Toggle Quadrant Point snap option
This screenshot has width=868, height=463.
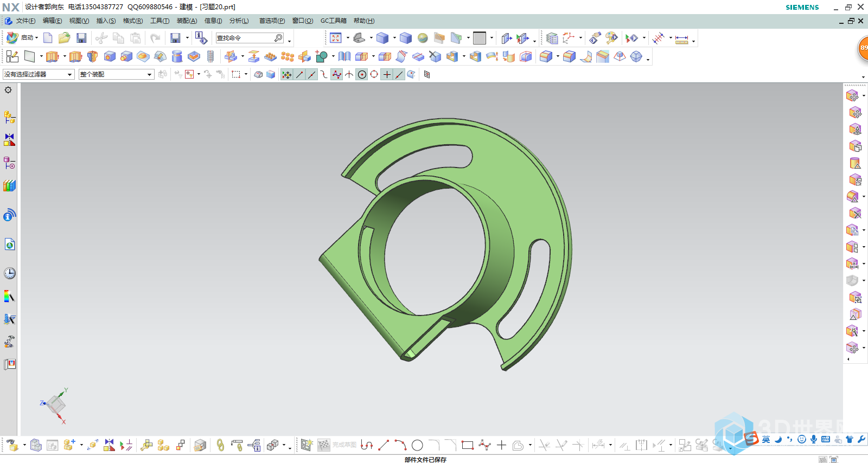click(374, 75)
